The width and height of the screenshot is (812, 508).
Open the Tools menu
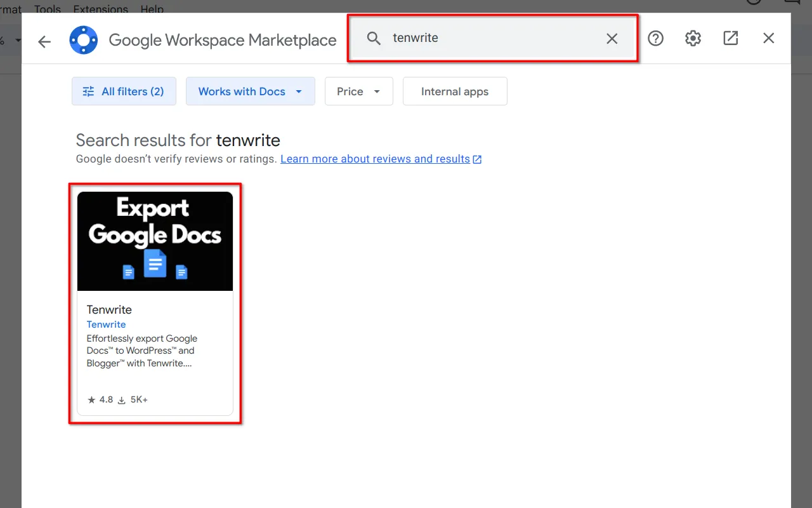point(48,9)
